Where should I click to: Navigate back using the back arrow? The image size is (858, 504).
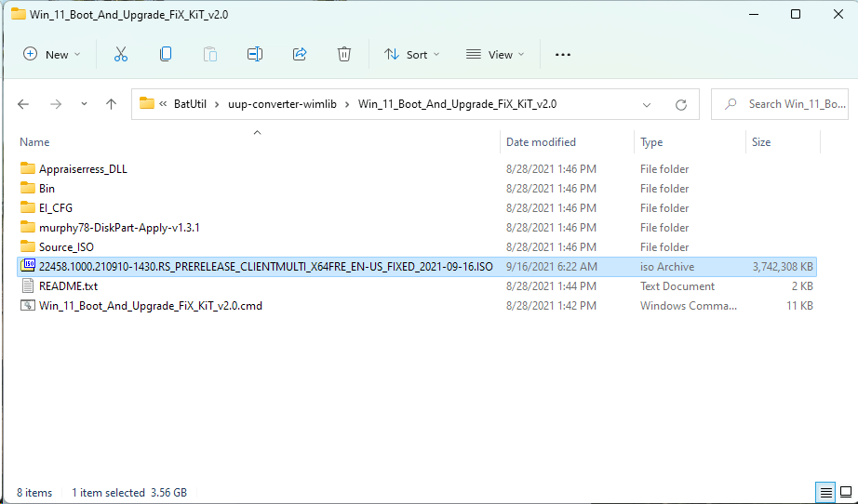point(24,104)
